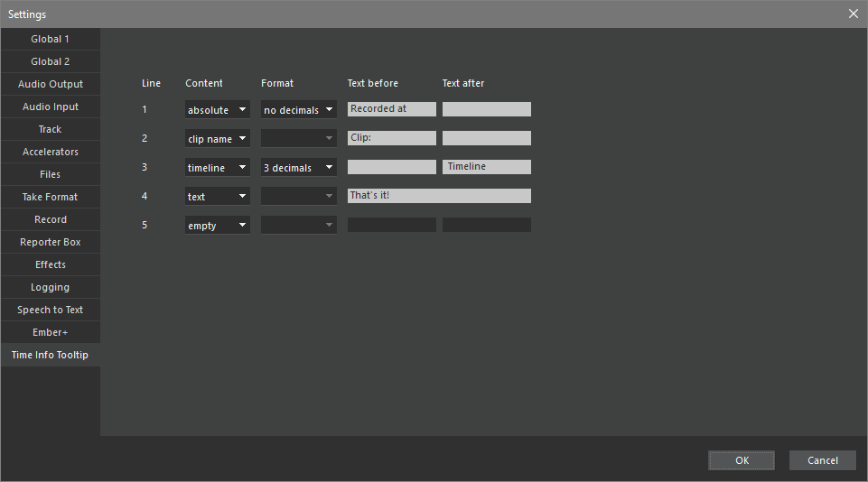868x482 pixels.
Task: Expand line 1 content dropdown 'absolute'
Action: [x=218, y=110]
